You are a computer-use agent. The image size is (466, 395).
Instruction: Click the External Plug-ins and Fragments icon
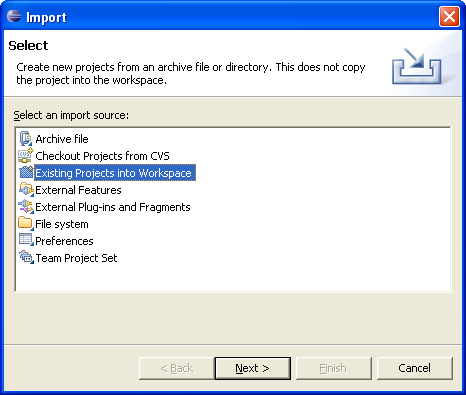[26, 207]
